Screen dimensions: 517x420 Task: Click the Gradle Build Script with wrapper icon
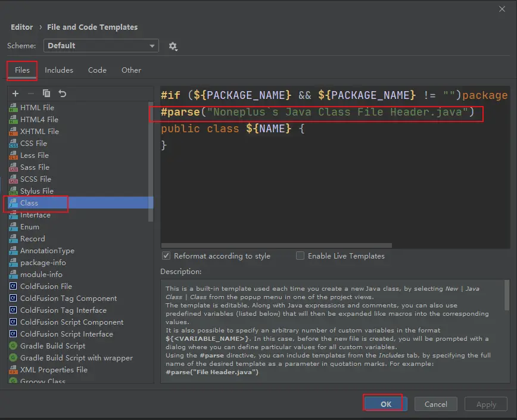[13, 358]
